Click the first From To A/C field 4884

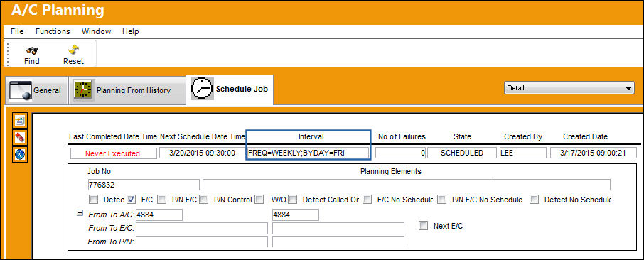coord(159,215)
